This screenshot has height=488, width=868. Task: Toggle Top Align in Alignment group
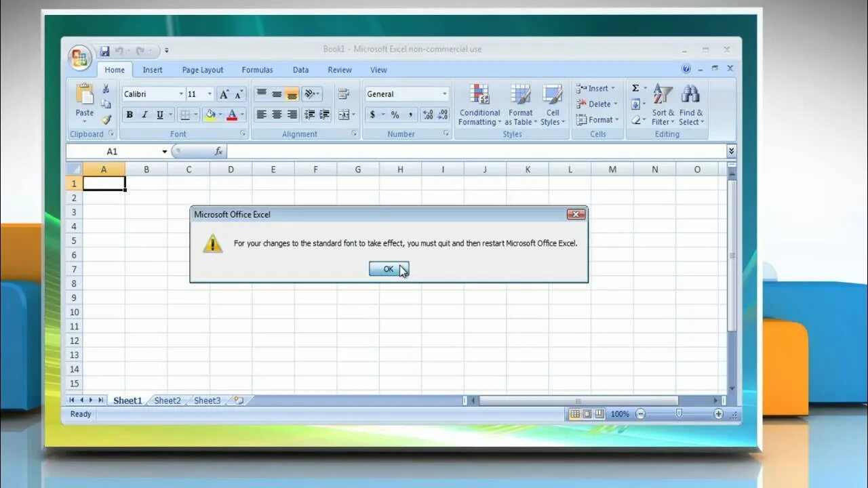261,94
